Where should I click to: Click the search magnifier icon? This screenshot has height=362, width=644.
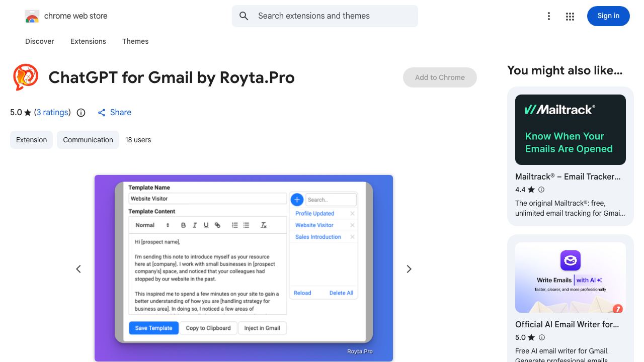pos(244,16)
